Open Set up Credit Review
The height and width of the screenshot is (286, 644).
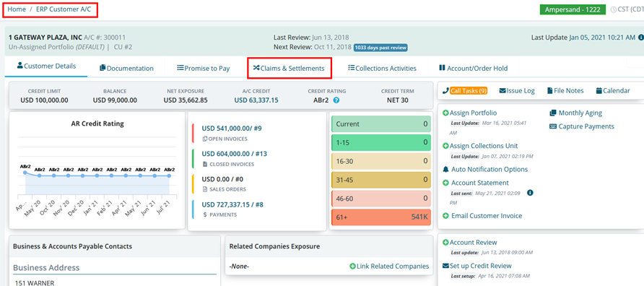[481, 266]
